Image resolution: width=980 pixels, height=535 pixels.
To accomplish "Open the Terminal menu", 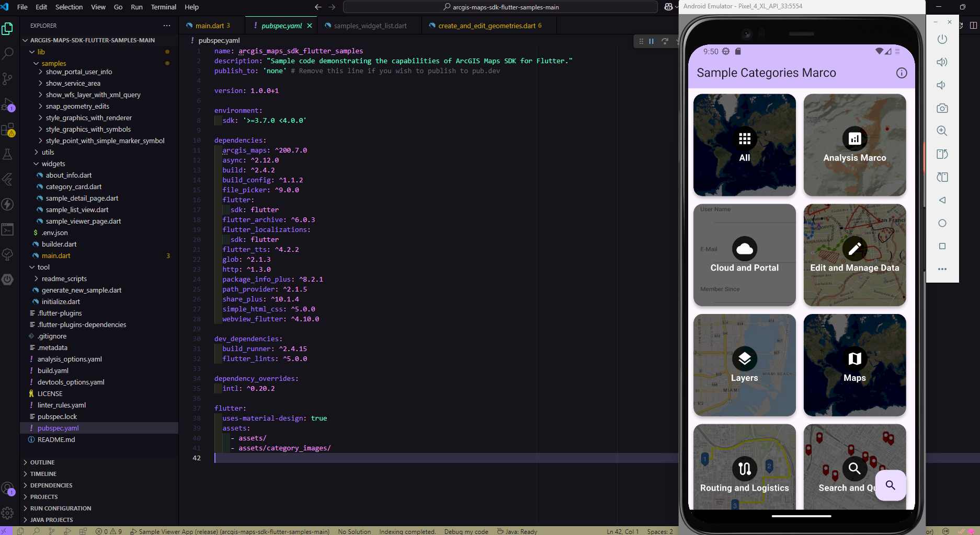I will (163, 7).
